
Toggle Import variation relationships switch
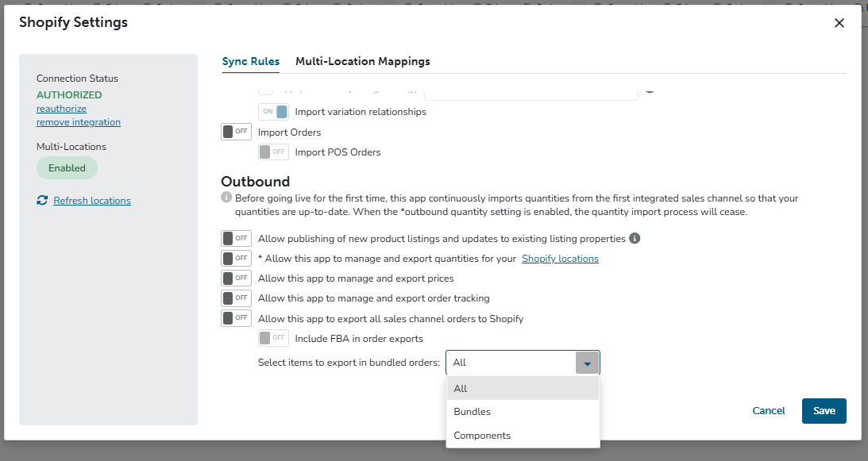coord(273,112)
